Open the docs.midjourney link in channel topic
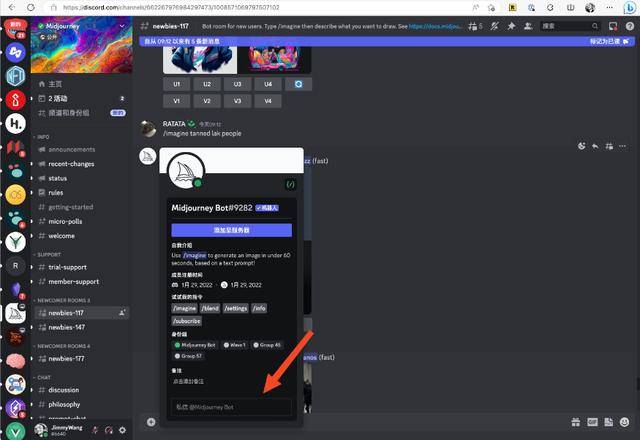The height and width of the screenshot is (440, 640). coord(435,26)
